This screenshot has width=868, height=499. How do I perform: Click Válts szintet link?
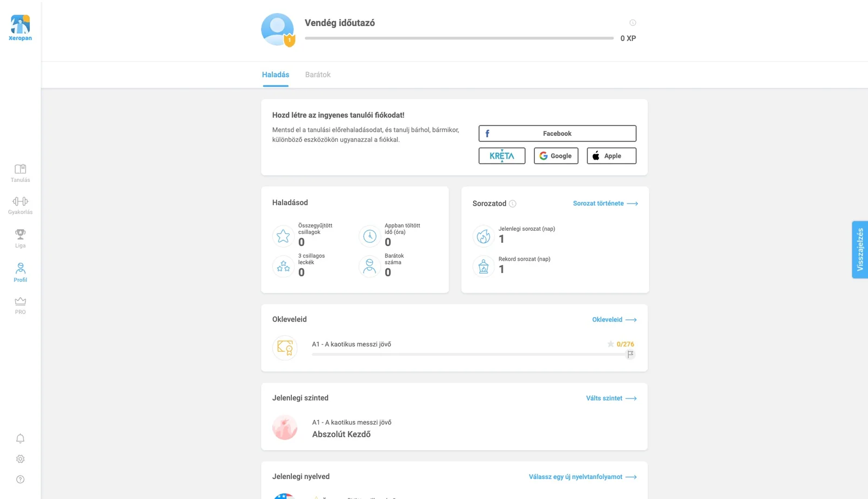(x=611, y=399)
